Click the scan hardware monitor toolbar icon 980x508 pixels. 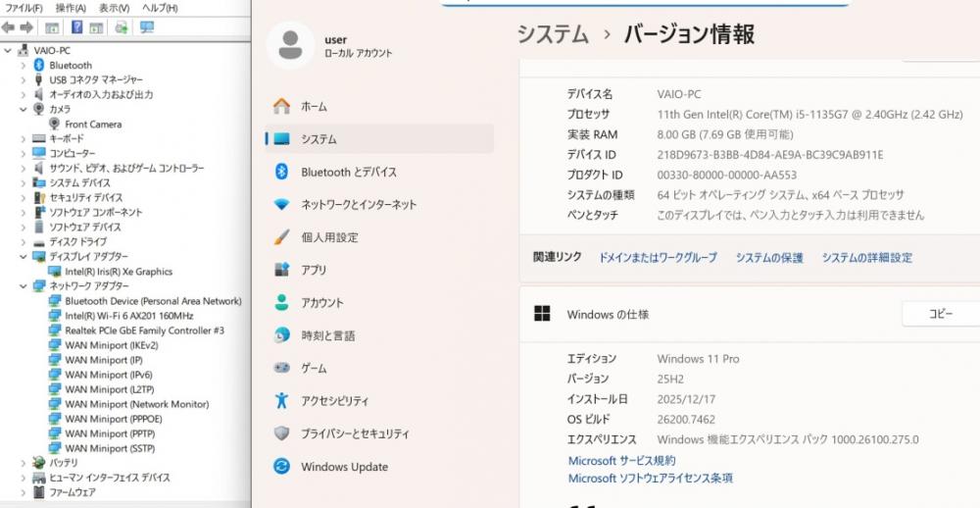(x=147, y=27)
